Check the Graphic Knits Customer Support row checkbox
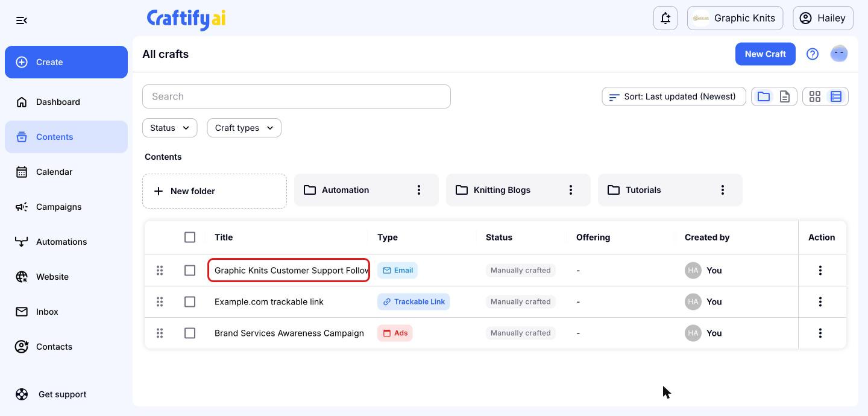The image size is (868, 416). pyautogui.click(x=190, y=270)
